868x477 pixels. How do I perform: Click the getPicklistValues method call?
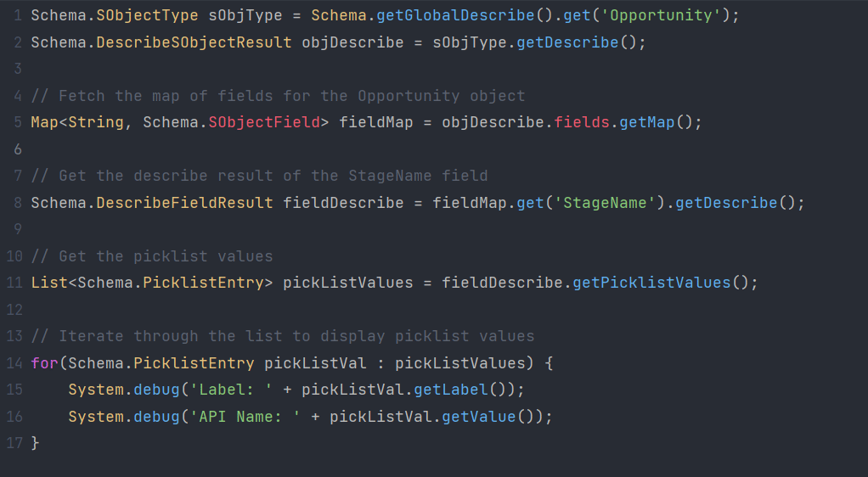[651, 283]
